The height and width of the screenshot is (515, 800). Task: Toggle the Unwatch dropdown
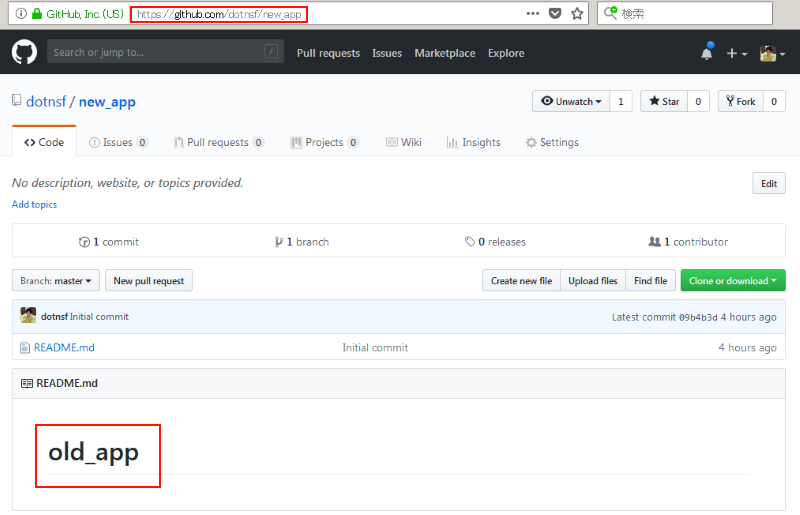[x=571, y=101]
